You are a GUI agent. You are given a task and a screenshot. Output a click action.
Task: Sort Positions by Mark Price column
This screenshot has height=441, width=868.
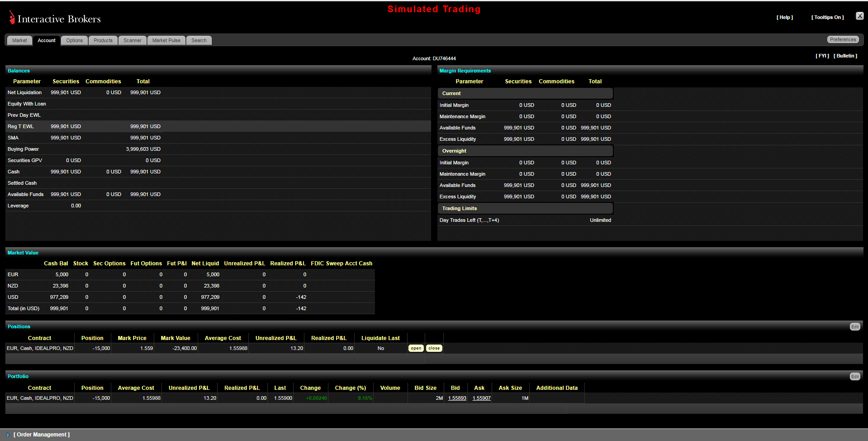(x=132, y=338)
